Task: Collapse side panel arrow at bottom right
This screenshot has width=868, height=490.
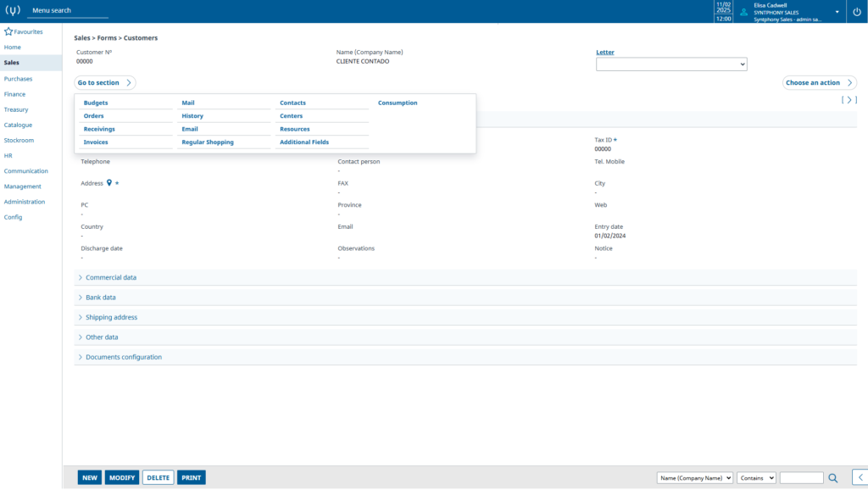Action: pyautogui.click(x=860, y=477)
